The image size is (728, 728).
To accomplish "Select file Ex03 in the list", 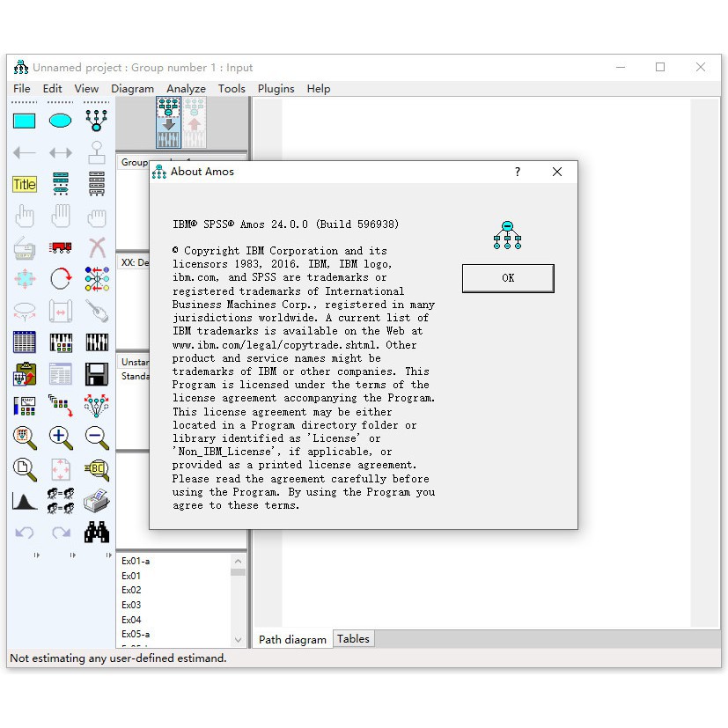I will click(x=131, y=605).
